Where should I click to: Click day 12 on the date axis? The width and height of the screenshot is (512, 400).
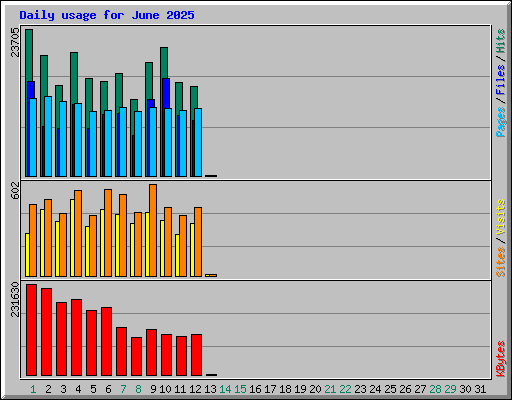click(x=195, y=389)
